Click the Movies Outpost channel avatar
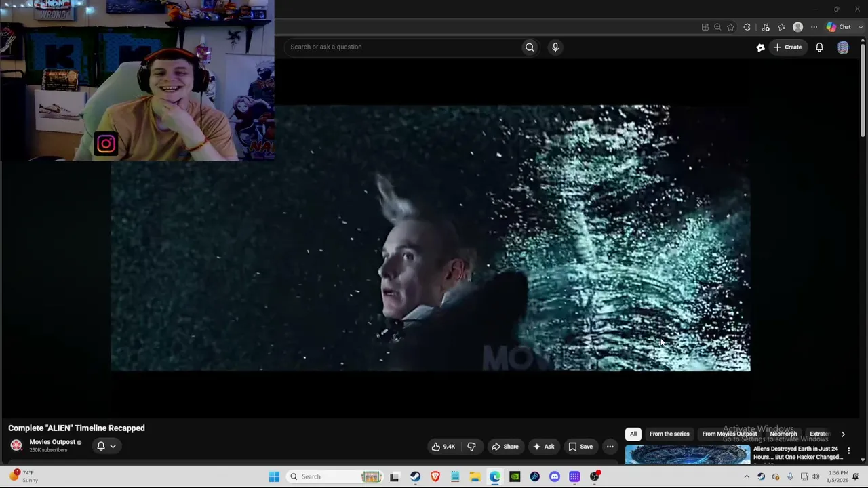This screenshot has height=488, width=868. click(x=16, y=445)
